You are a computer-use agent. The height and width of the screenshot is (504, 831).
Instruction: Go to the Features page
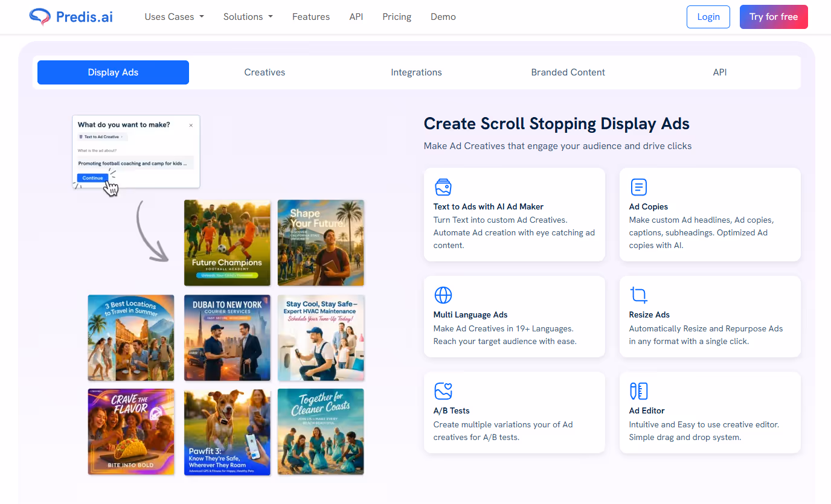[311, 17]
